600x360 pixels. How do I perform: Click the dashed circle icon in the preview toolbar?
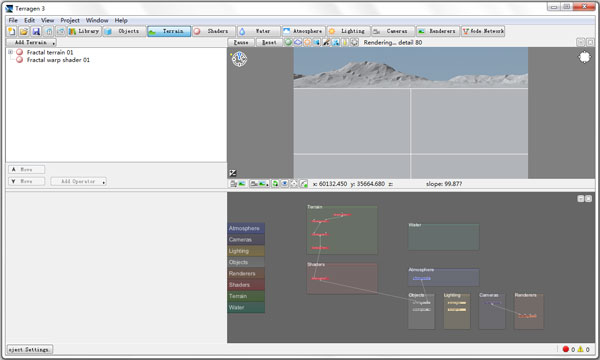pos(354,42)
